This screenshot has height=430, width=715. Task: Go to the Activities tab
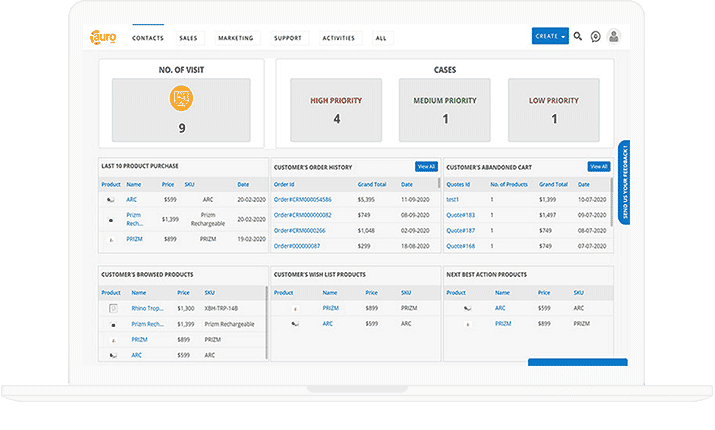pos(338,38)
